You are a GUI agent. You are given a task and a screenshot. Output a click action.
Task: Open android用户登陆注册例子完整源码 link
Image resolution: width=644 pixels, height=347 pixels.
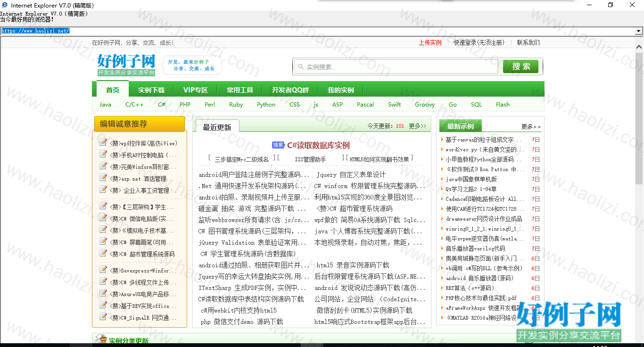(x=254, y=175)
